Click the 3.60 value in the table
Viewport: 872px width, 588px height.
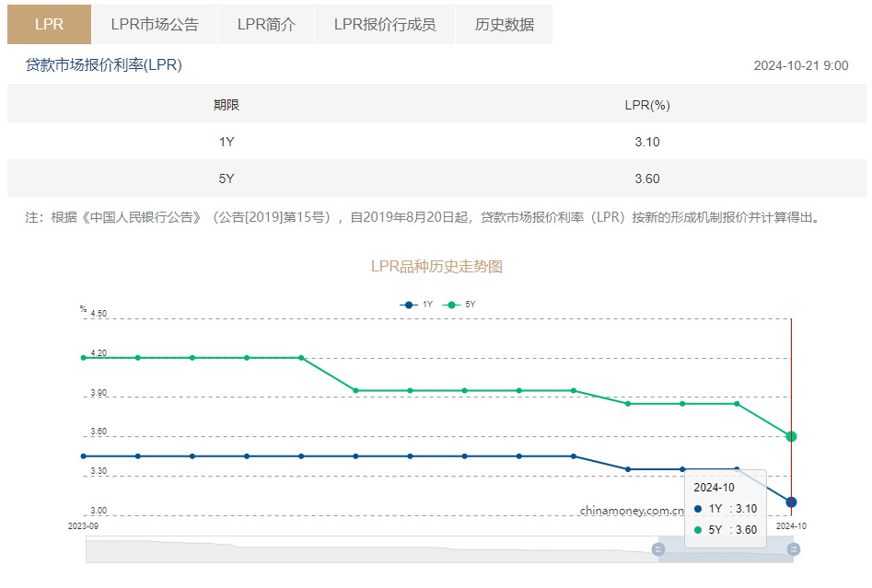647,179
